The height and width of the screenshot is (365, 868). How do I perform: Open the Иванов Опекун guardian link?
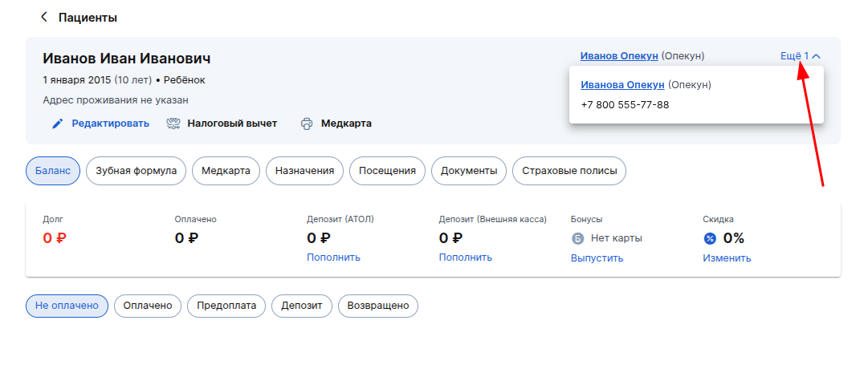pyautogui.click(x=619, y=56)
